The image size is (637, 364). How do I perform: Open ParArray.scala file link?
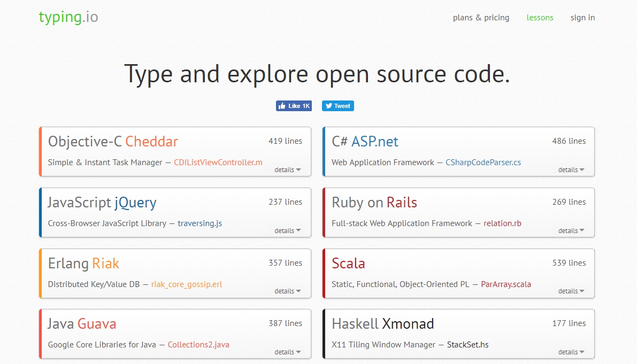[x=506, y=284]
